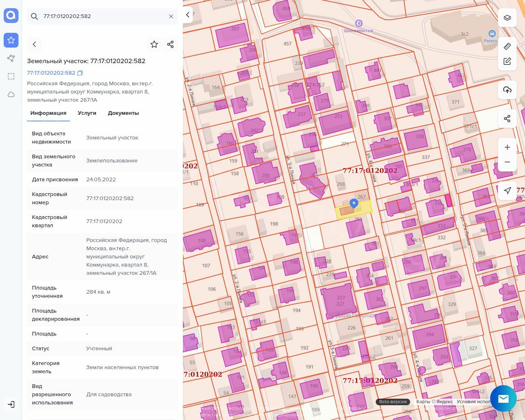Collapse the left information panel
525x420 pixels.
click(x=188, y=15)
